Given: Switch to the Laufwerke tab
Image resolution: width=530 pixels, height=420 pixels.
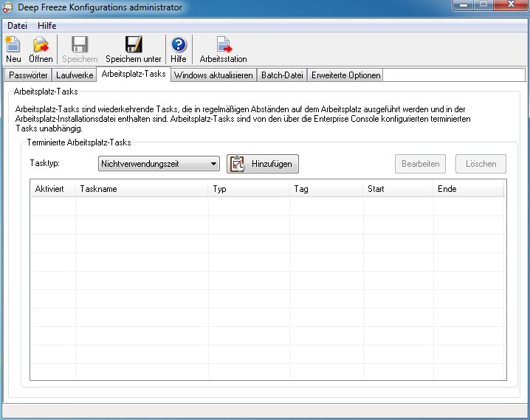Looking at the screenshot, I should tap(75, 75).
